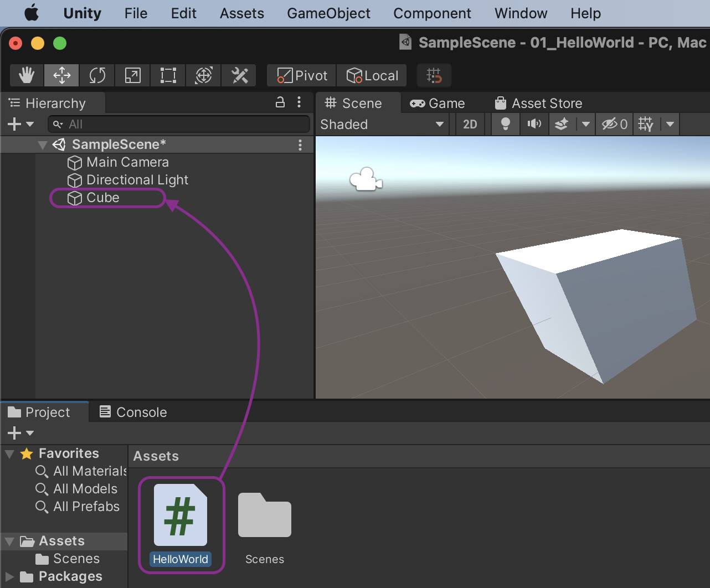Open Help menu

click(585, 13)
